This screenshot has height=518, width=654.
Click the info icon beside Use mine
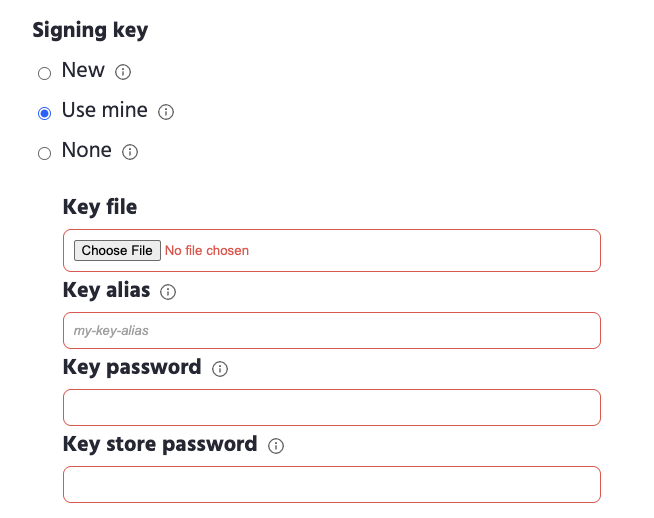click(x=167, y=112)
